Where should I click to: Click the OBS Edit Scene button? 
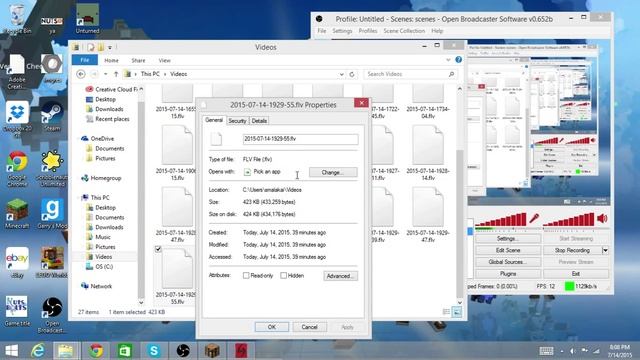click(x=508, y=250)
